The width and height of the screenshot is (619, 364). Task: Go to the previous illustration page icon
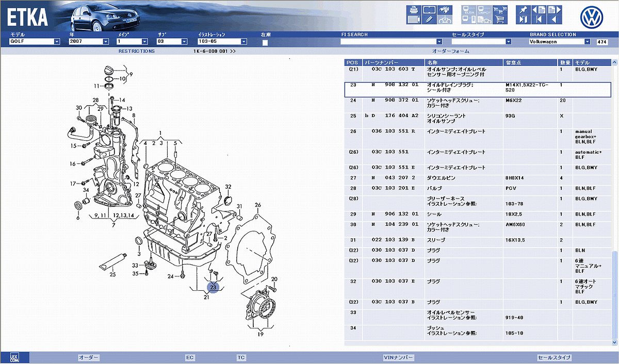pos(538,9)
